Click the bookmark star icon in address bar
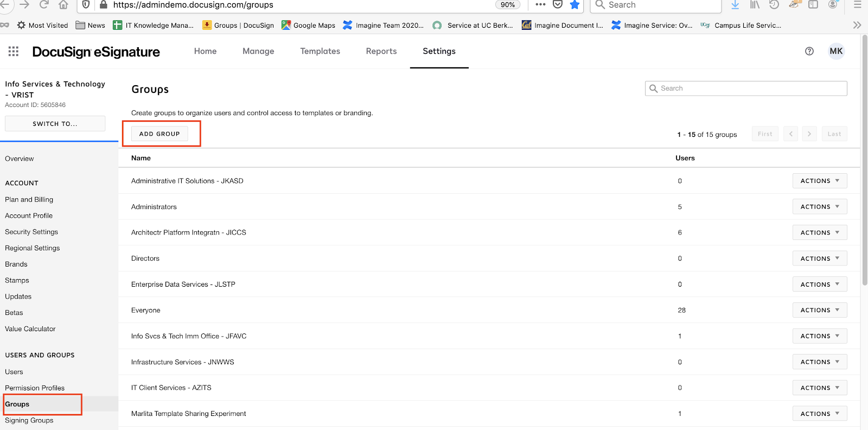This screenshot has height=430, width=868. coord(575,5)
